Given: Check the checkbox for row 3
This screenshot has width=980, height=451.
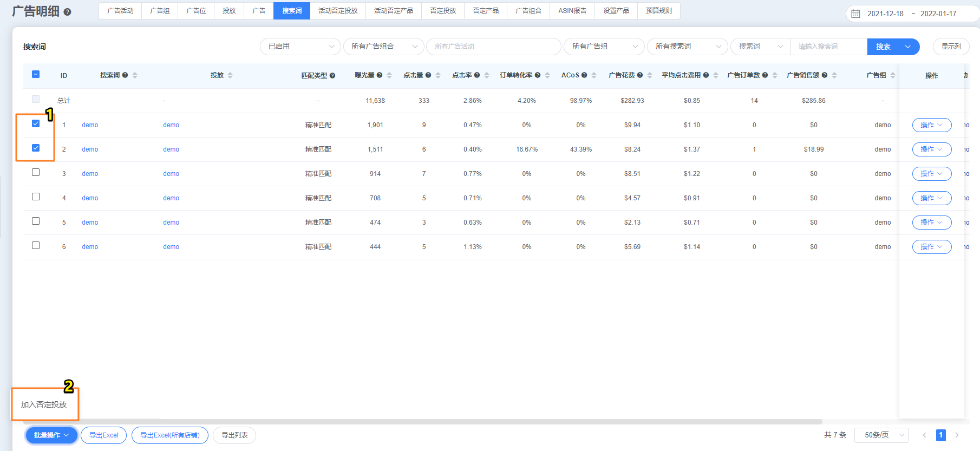Looking at the screenshot, I should tap(36, 172).
